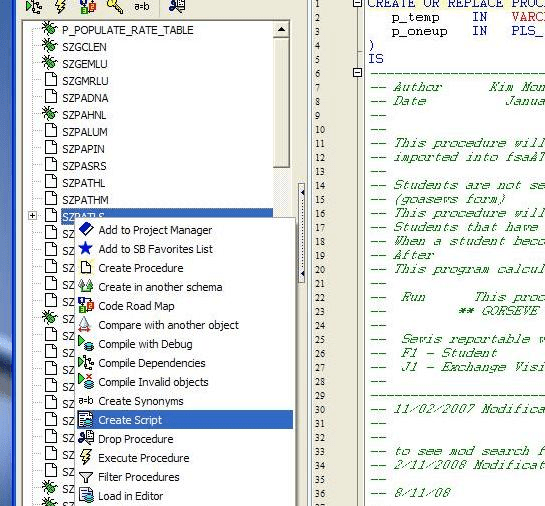Click the bug icon beside P_POPULATE_RATE_TABLE

click(x=49, y=29)
